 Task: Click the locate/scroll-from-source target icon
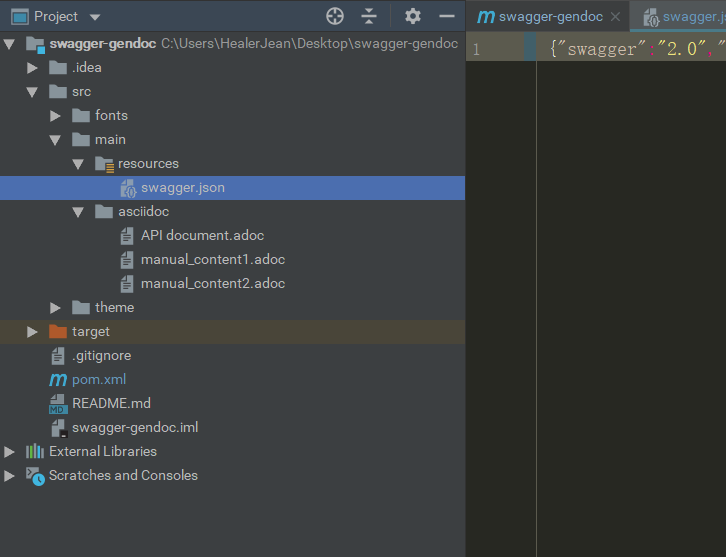(x=335, y=16)
